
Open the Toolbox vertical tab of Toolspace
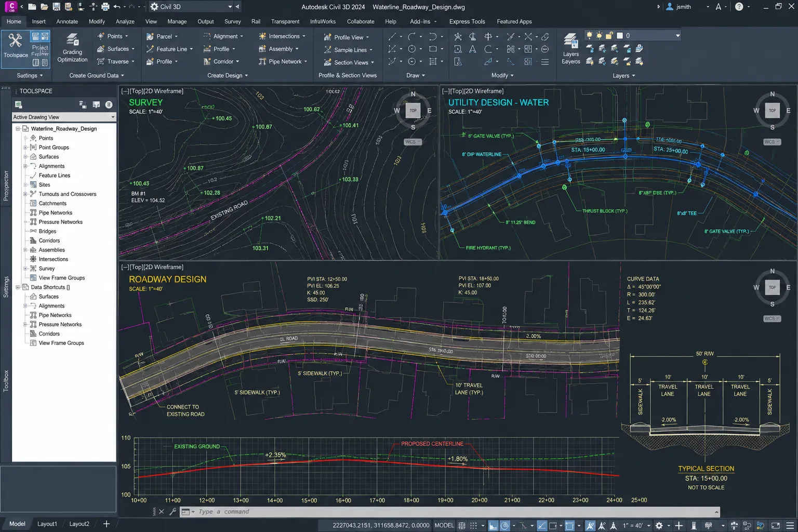tap(6, 381)
